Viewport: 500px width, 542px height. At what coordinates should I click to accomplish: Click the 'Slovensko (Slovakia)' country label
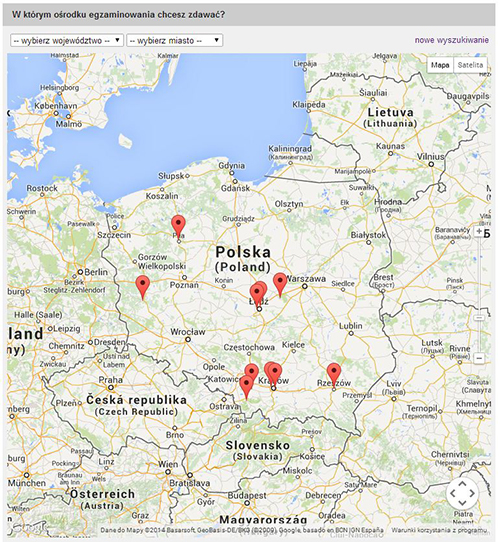[258, 451]
